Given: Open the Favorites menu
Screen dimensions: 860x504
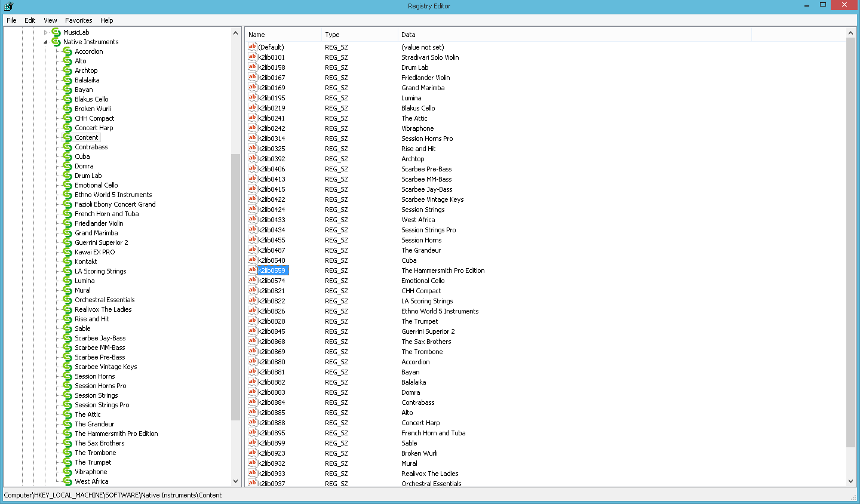Looking at the screenshot, I should (78, 20).
